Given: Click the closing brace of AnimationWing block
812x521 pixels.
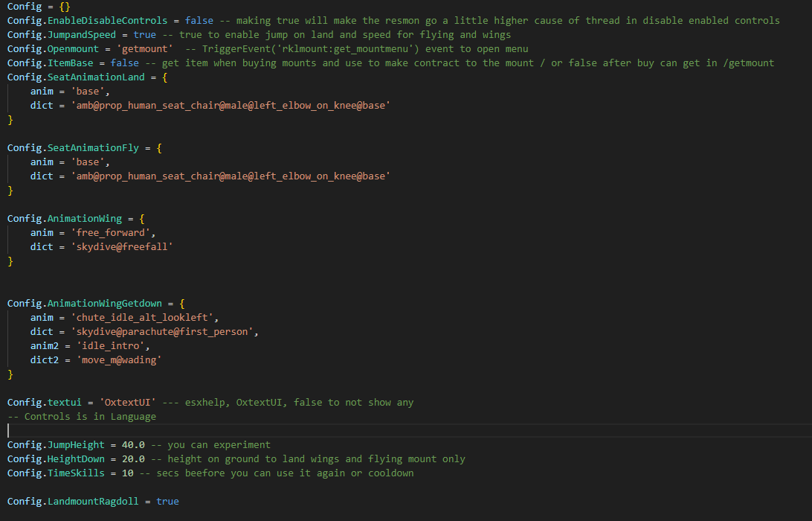Looking at the screenshot, I should click(10, 261).
